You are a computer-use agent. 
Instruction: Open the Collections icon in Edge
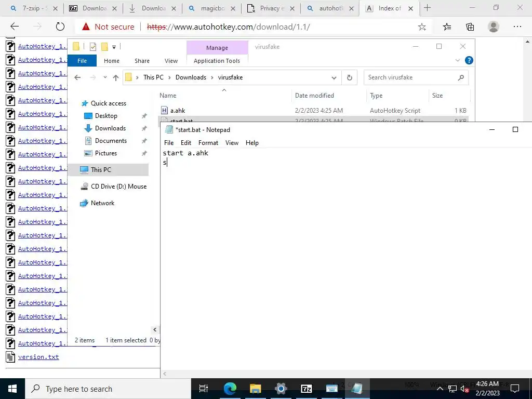click(x=470, y=27)
